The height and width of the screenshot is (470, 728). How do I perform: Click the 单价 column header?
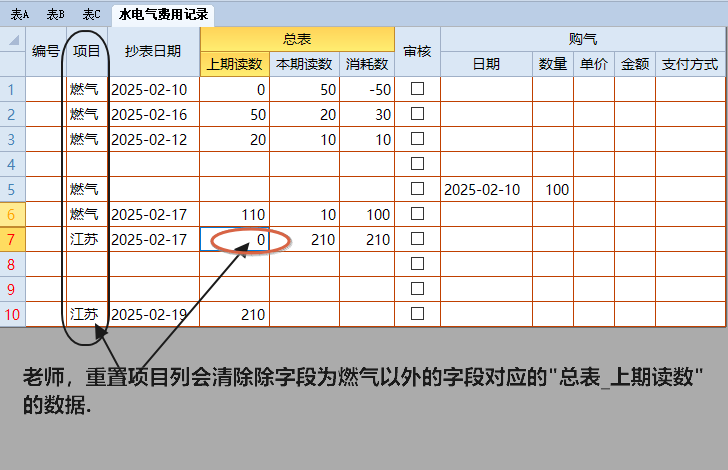point(594,64)
